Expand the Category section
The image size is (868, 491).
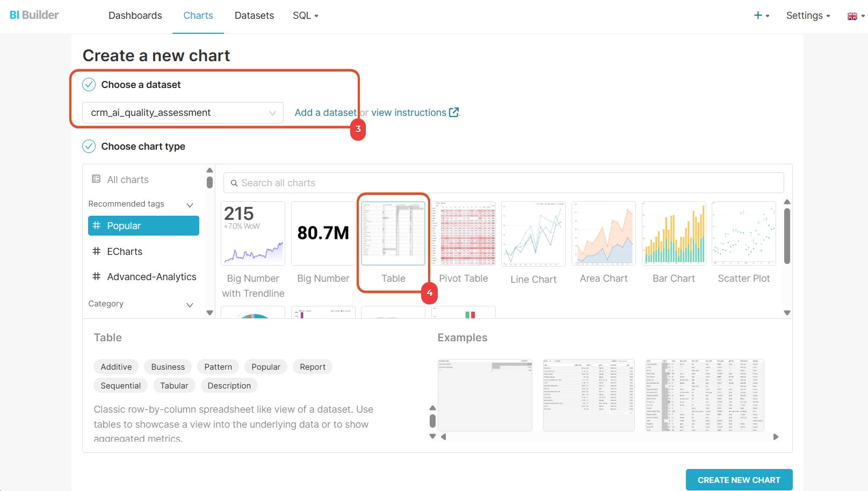190,304
